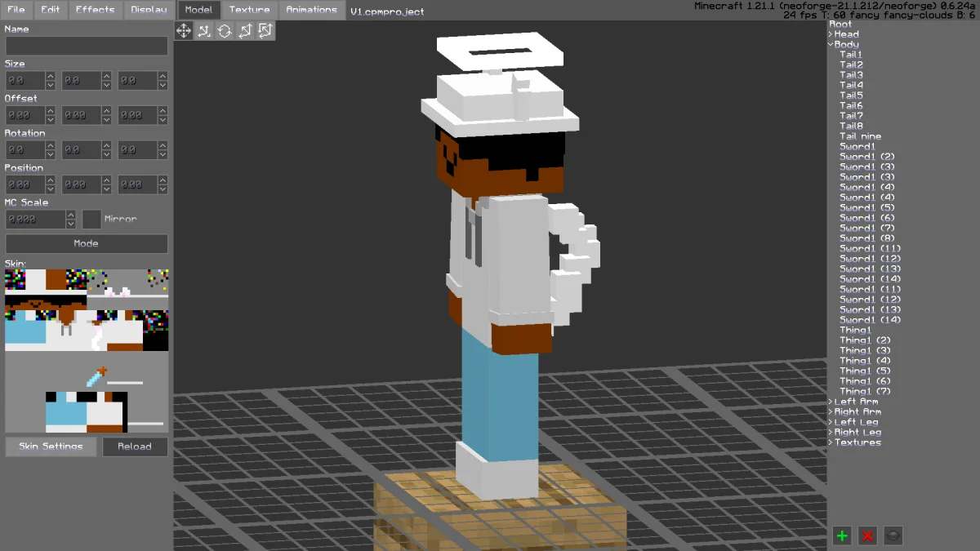Select Tail5 in the model tree
This screenshot has width=980, height=551.
851,96
